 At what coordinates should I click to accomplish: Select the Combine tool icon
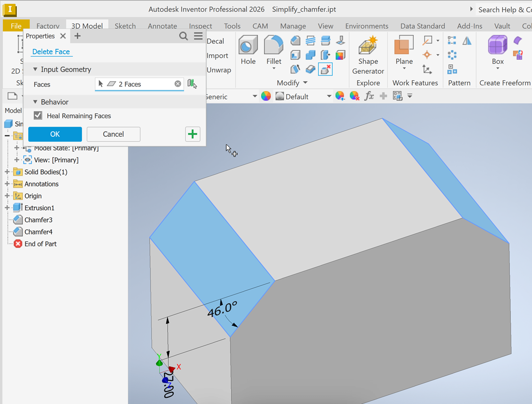coord(310,55)
